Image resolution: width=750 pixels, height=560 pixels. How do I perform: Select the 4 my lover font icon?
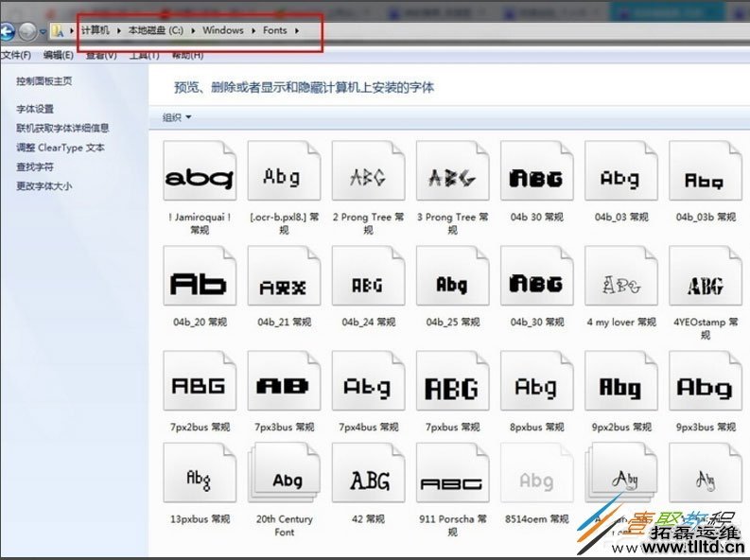[x=620, y=276]
